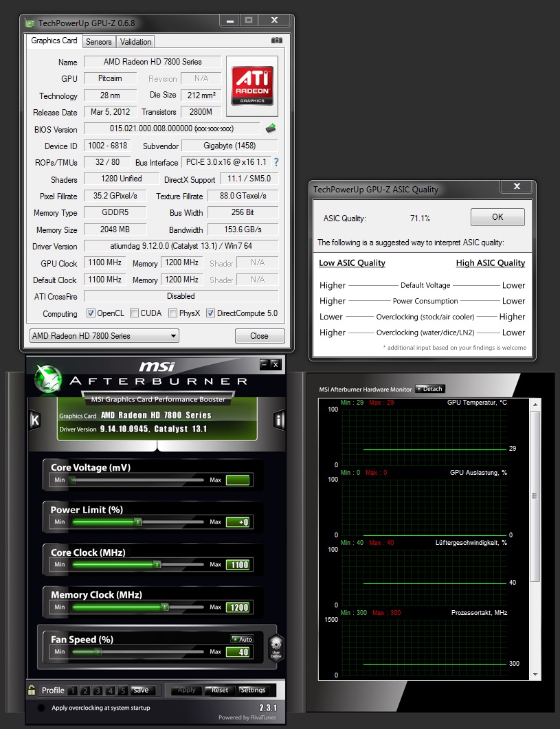Click the Power Limit +0 value box
Screen dimensions: 560x729
(238, 522)
